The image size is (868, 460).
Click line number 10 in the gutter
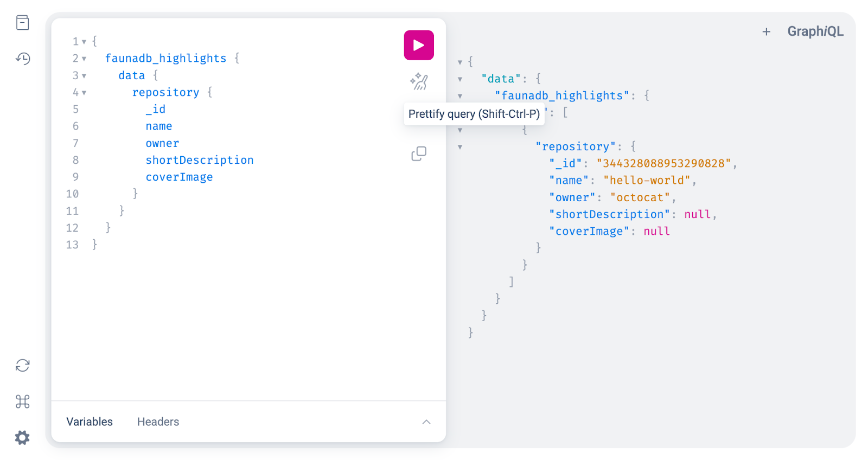tap(72, 194)
